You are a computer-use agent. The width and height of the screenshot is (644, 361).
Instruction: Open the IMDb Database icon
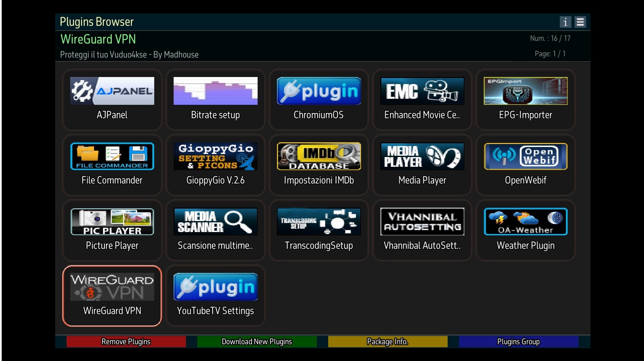point(319,156)
